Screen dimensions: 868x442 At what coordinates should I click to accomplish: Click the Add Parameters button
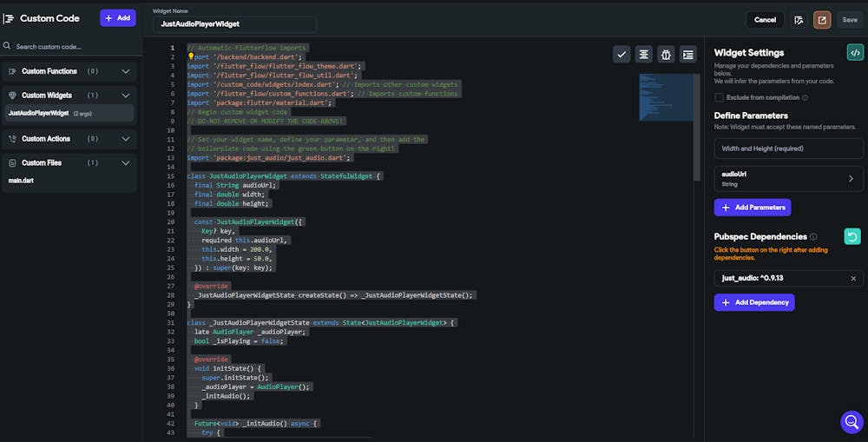click(x=752, y=208)
